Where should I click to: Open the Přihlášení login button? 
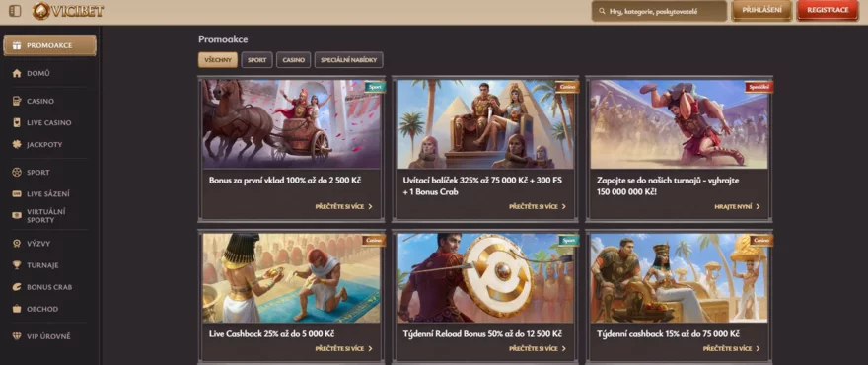[761, 11]
